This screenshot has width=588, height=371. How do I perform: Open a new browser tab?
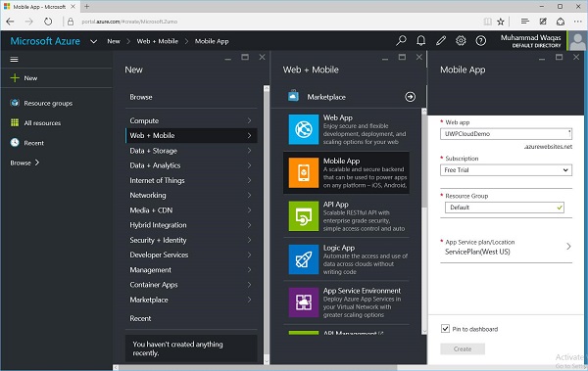[86, 7]
